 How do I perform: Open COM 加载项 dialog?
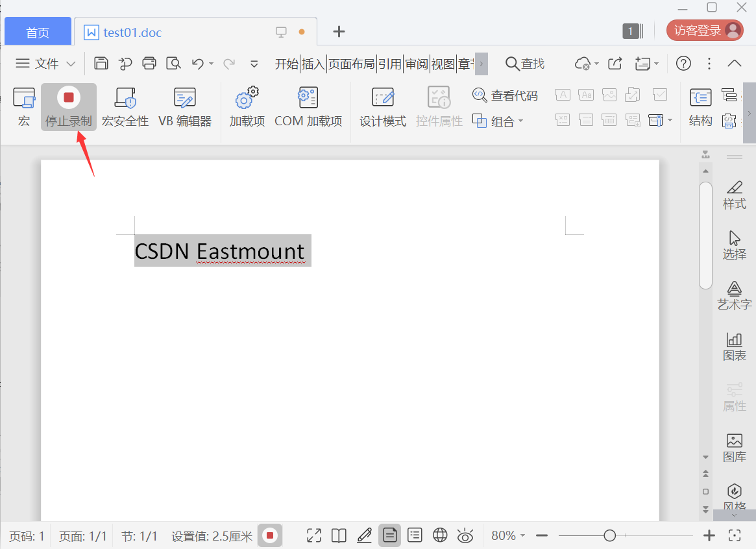tap(308, 107)
